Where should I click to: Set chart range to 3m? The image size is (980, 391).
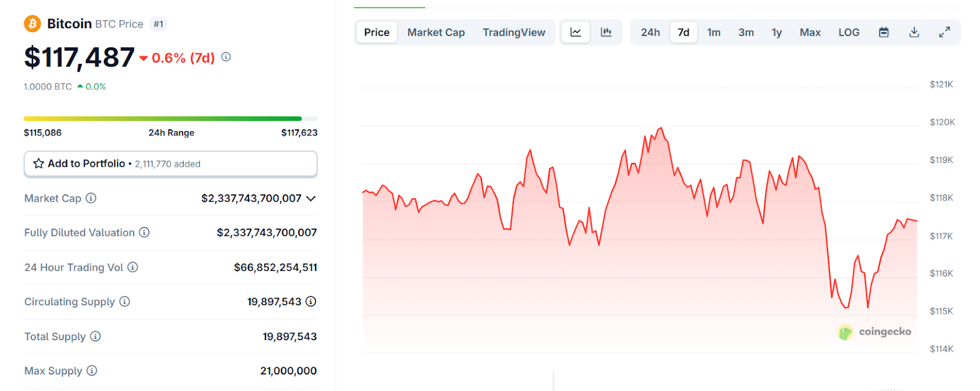[x=746, y=32]
